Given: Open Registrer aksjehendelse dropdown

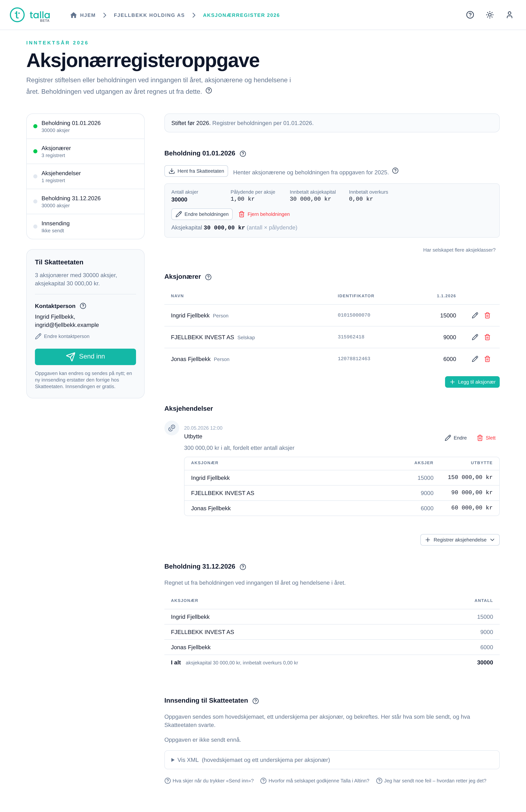Looking at the screenshot, I should pyautogui.click(x=460, y=540).
